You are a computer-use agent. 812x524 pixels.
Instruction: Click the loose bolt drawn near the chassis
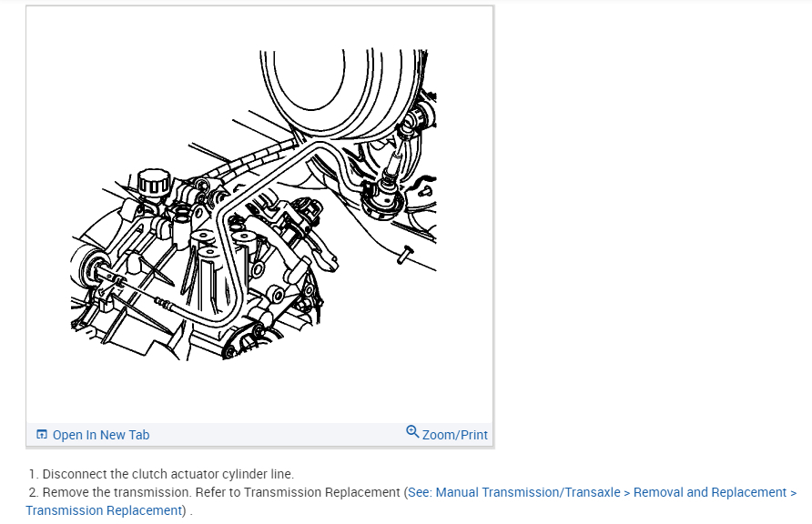coord(405,255)
